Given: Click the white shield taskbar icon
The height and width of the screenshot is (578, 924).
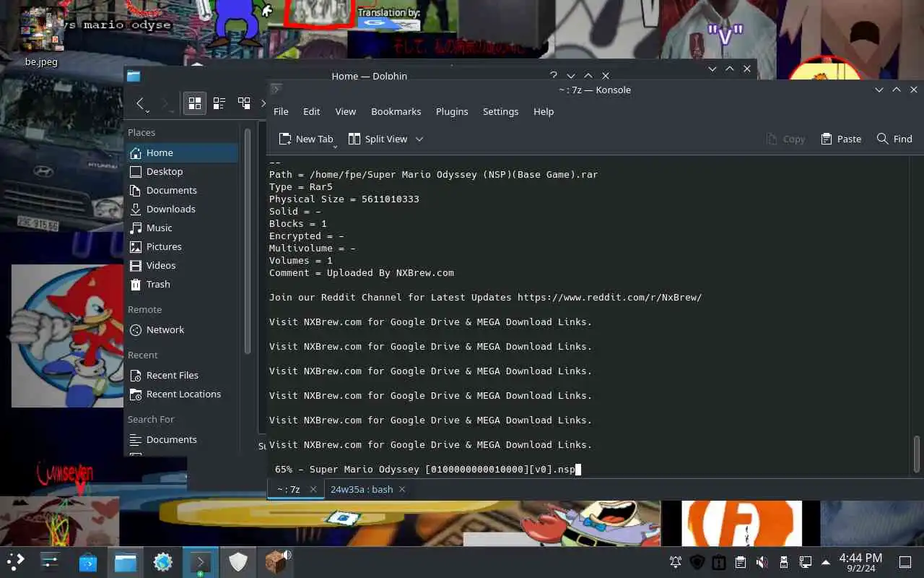Looking at the screenshot, I should [x=238, y=561].
